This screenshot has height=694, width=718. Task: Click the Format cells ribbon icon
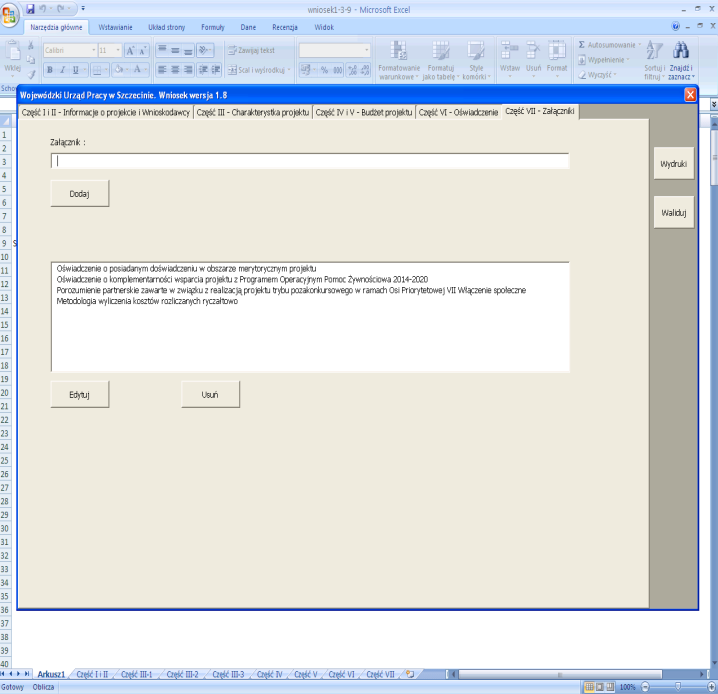tap(557, 58)
